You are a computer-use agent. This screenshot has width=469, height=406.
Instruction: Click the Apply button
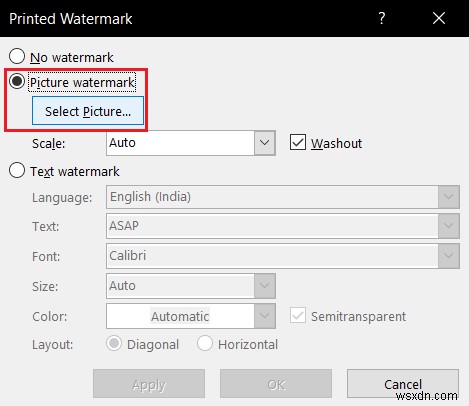pyautogui.click(x=149, y=384)
